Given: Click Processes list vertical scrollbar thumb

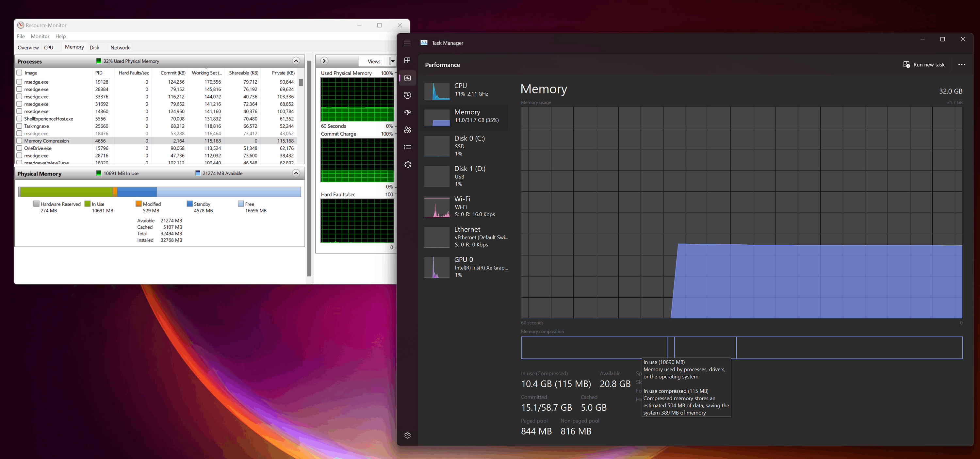Looking at the screenshot, I should pos(301,83).
